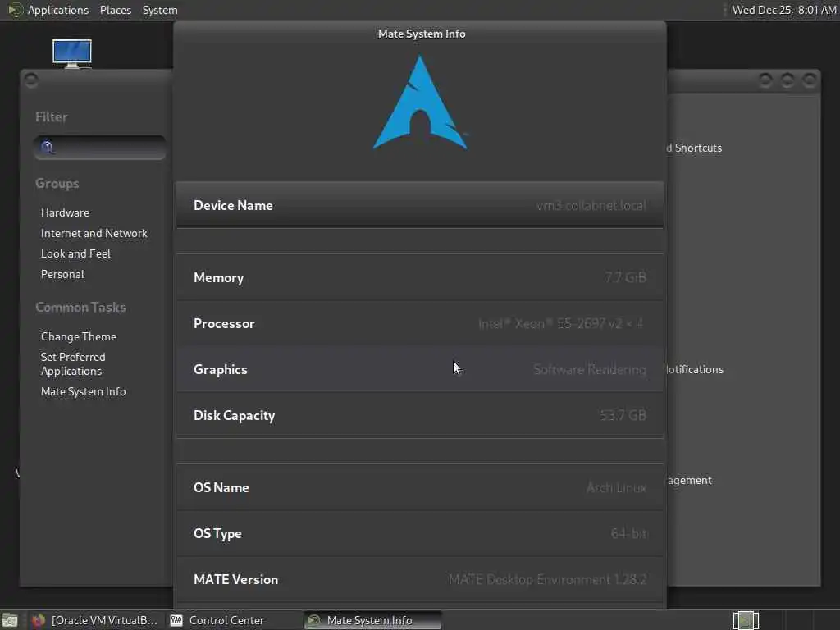Image resolution: width=840 pixels, height=630 pixels.
Task: Click the Firefox icon on the taskbar item
Action: pyautogui.click(x=38, y=620)
